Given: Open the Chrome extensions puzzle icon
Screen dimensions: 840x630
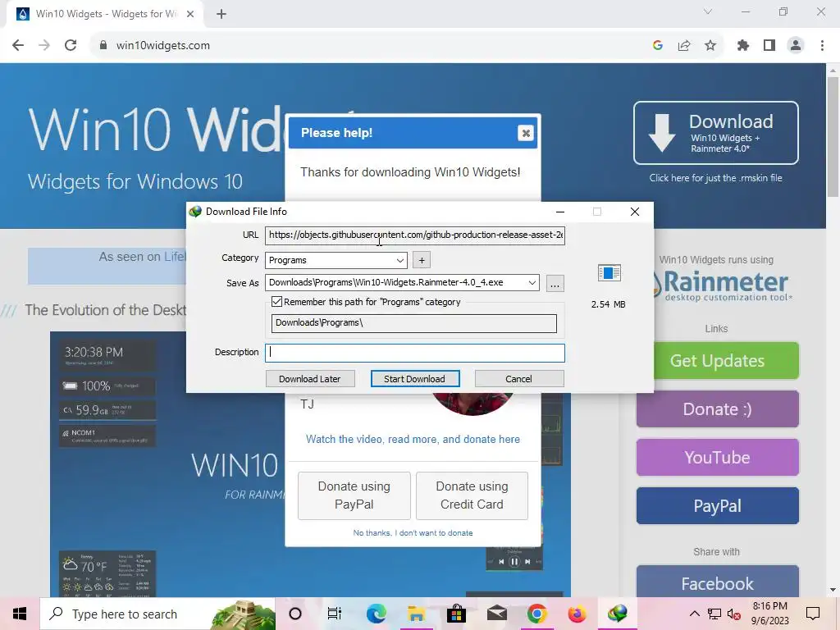Looking at the screenshot, I should click(743, 46).
